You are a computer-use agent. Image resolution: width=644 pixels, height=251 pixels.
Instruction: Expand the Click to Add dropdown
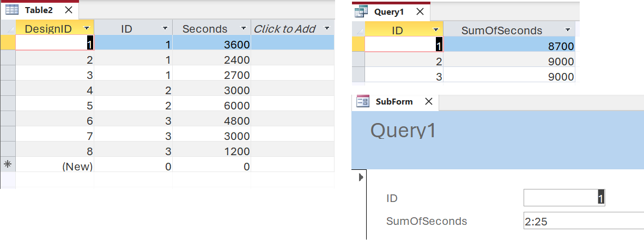click(x=327, y=28)
